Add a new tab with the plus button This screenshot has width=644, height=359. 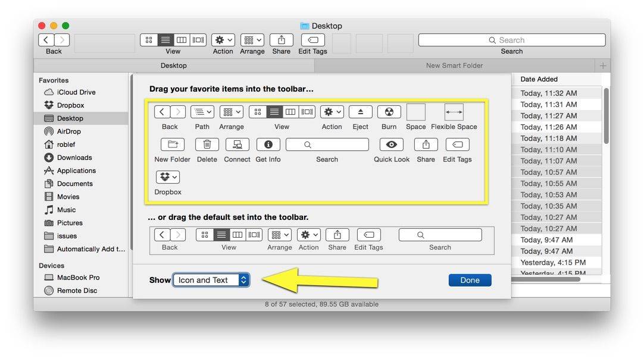pos(602,65)
